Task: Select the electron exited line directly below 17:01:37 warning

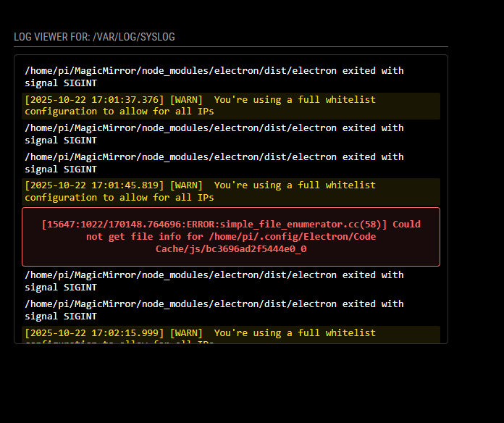Action: [214, 134]
